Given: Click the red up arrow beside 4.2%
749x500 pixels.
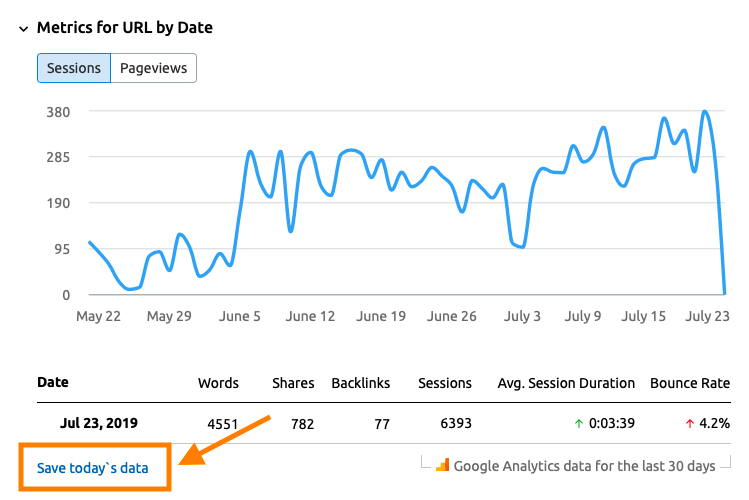Looking at the screenshot, I should [690, 424].
